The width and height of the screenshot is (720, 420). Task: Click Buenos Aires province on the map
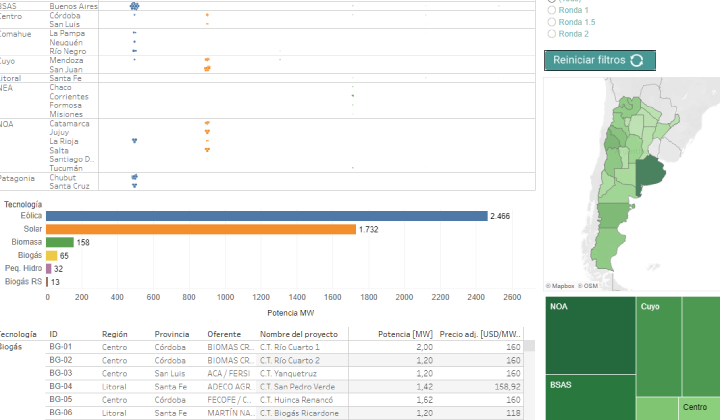pyautogui.click(x=650, y=172)
